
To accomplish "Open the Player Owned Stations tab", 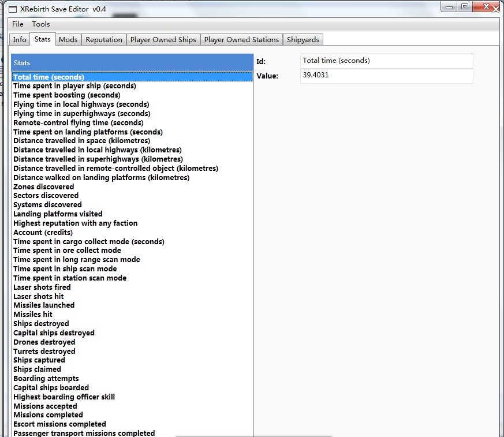I will pyautogui.click(x=241, y=39).
